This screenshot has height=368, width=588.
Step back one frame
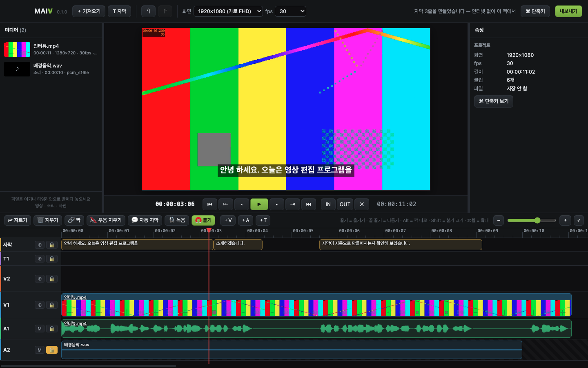[x=242, y=204]
